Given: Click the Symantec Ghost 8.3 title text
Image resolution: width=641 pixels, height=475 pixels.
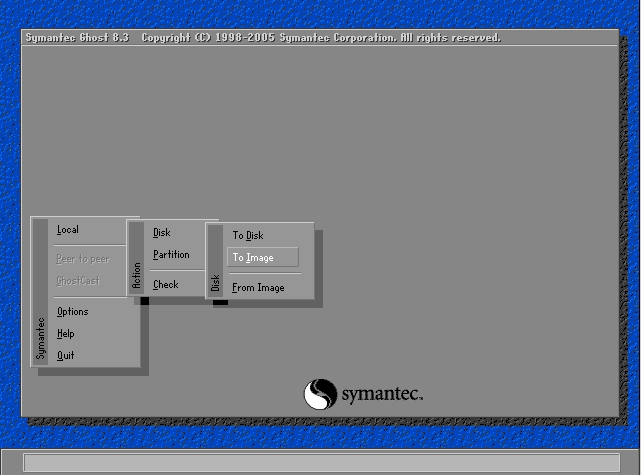Looking at the screenshot, I should point(77,38).
